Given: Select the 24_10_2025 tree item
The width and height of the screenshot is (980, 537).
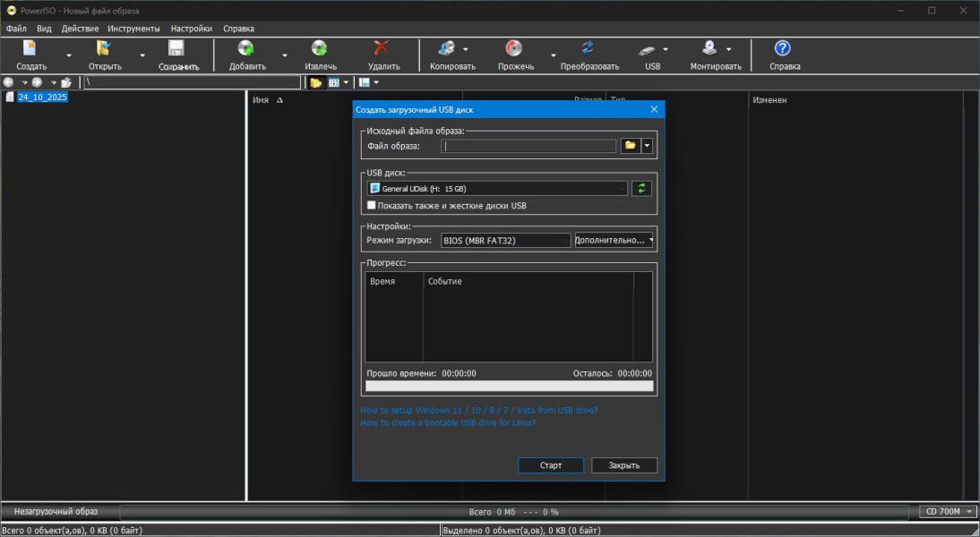Looking at the screenshot, I should (42, 98).
